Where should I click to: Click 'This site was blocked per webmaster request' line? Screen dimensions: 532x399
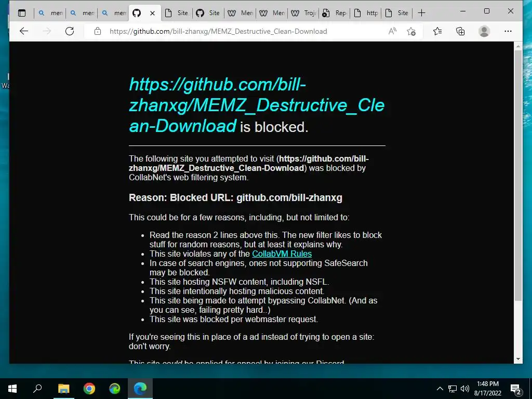pos(234,320)
